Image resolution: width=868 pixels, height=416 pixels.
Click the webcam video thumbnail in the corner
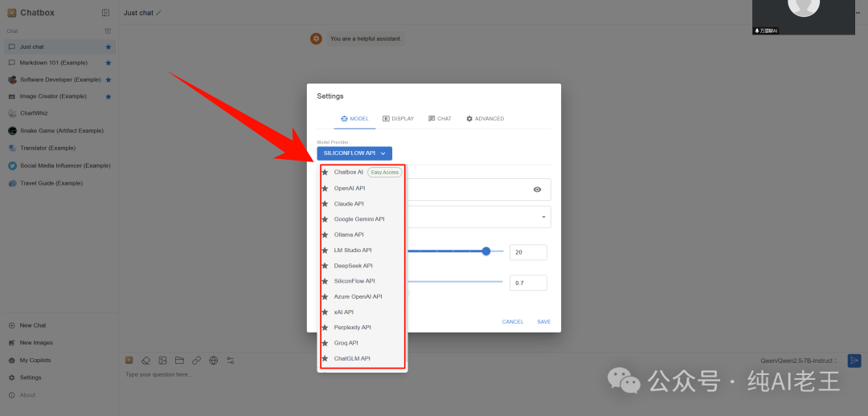pos(803,17)
